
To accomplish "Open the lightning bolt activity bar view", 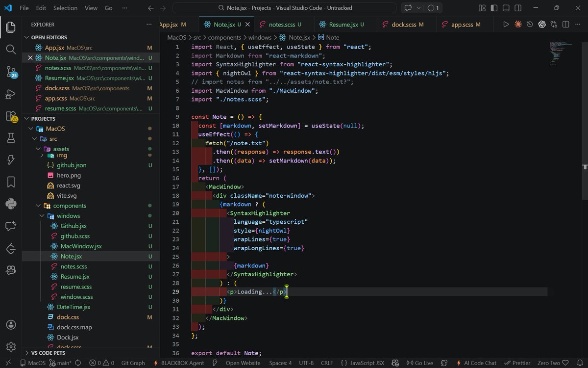I will click(x=11, y=160).
